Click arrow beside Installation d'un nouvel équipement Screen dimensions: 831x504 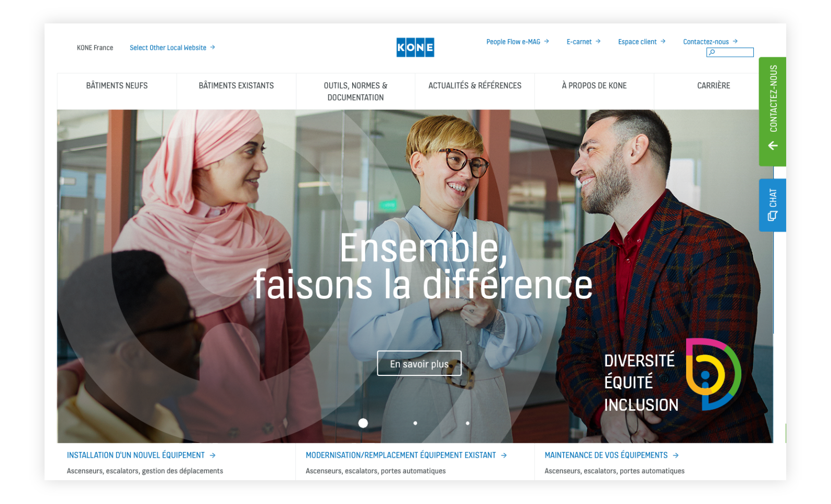tap(213, 455)
